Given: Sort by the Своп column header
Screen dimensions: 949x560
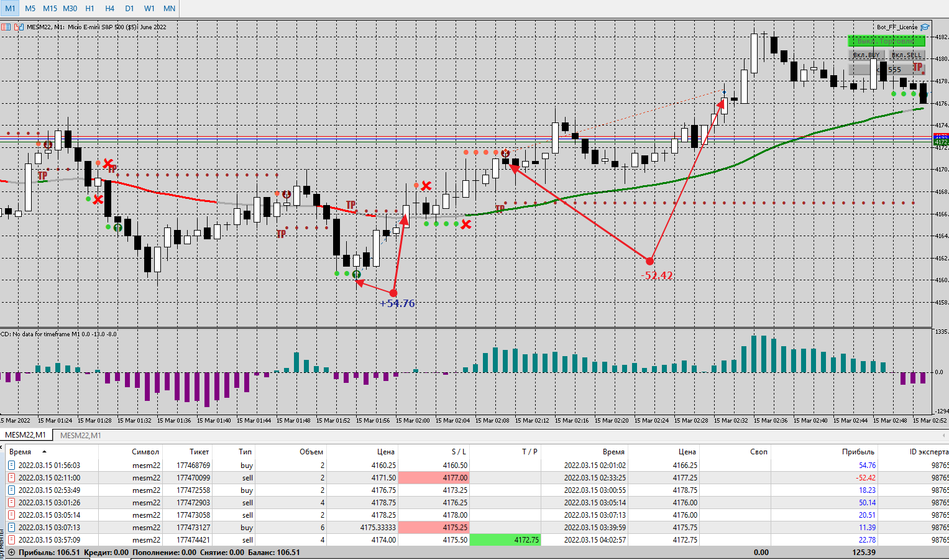Looking at the screenshot, I should (x=758, y=452).
